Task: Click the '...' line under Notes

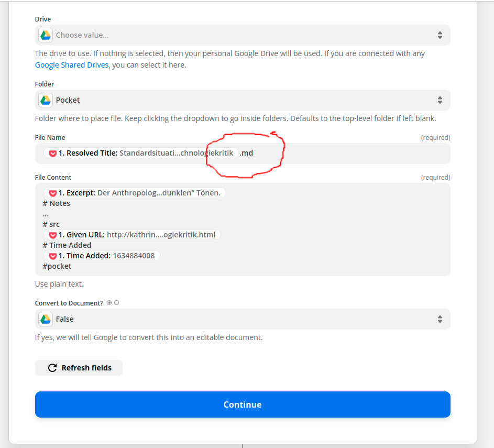Action: click(46, 214)
